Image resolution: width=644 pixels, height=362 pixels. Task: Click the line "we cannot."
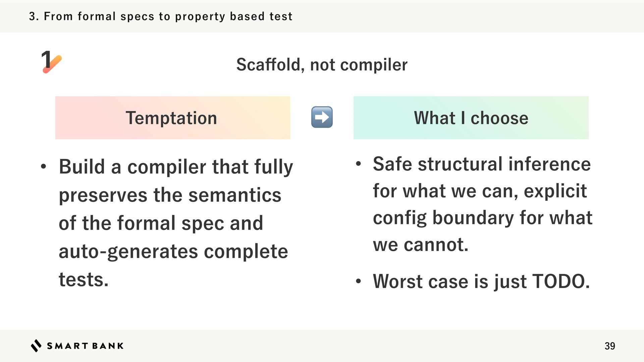(x=420, y=244)
